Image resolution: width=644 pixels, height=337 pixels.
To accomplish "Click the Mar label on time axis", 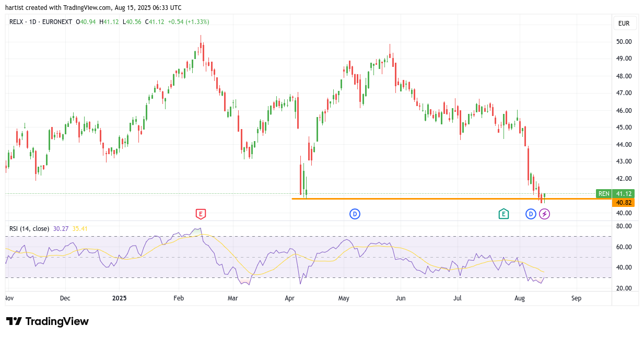I will click(x=233, y=298).
